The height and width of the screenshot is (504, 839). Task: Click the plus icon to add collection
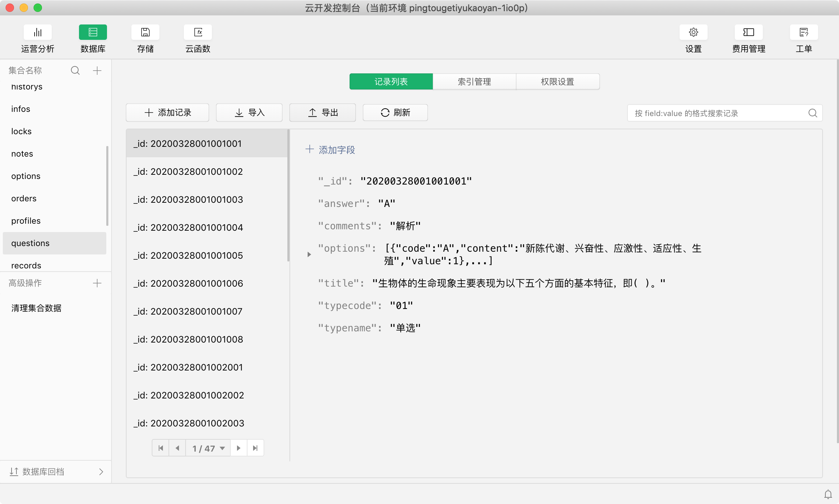coord(97,71)
